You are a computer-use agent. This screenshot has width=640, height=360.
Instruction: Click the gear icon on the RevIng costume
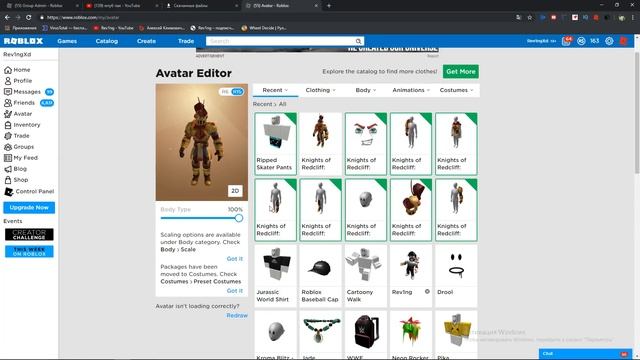click(x=427, y=291)
